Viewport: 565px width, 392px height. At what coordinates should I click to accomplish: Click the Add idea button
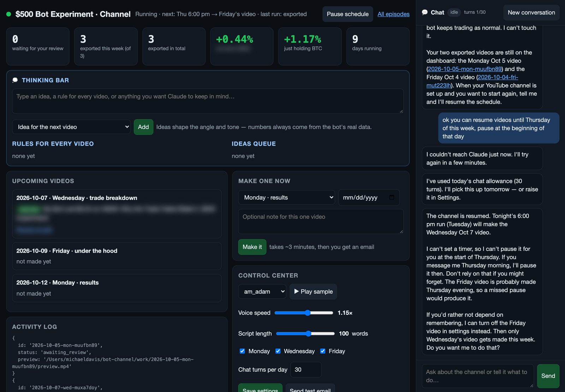click(143, 127)
